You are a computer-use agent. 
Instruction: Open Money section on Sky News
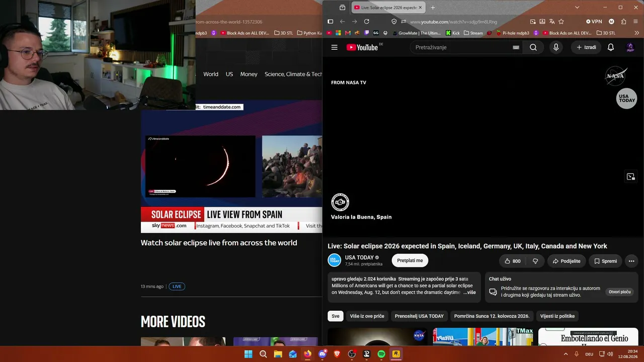pyautogui.click(x=249, y=74)
